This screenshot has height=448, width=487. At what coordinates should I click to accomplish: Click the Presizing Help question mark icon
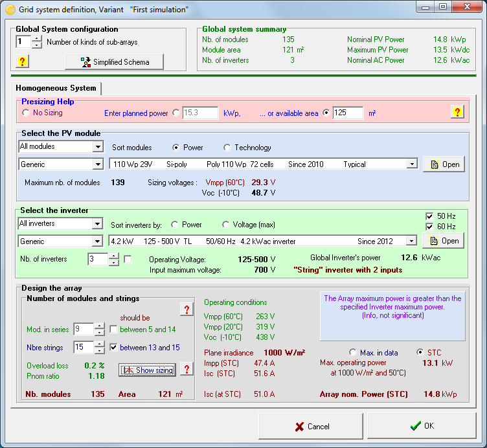pos(457,112)
